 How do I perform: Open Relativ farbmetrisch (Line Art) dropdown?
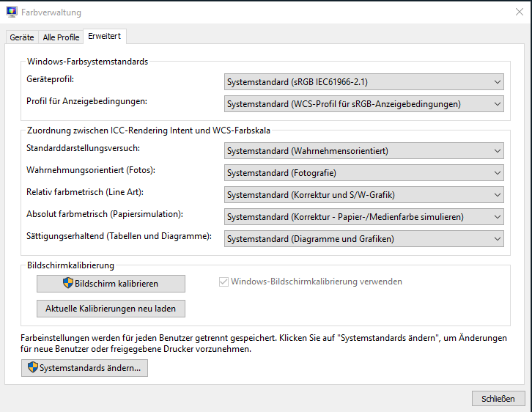pyautogui.click(x=364, y=195)
